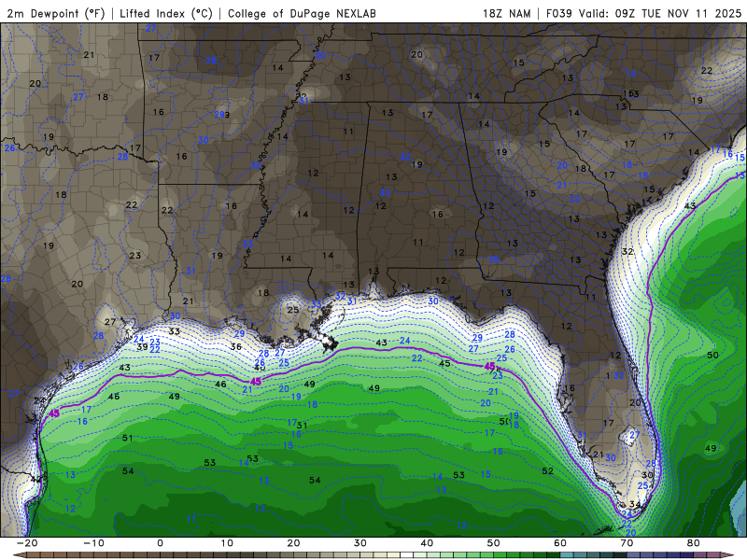Click the "50" color scale label
The width and height of the screenshot is (747, 560).
[x=494, y=543]
